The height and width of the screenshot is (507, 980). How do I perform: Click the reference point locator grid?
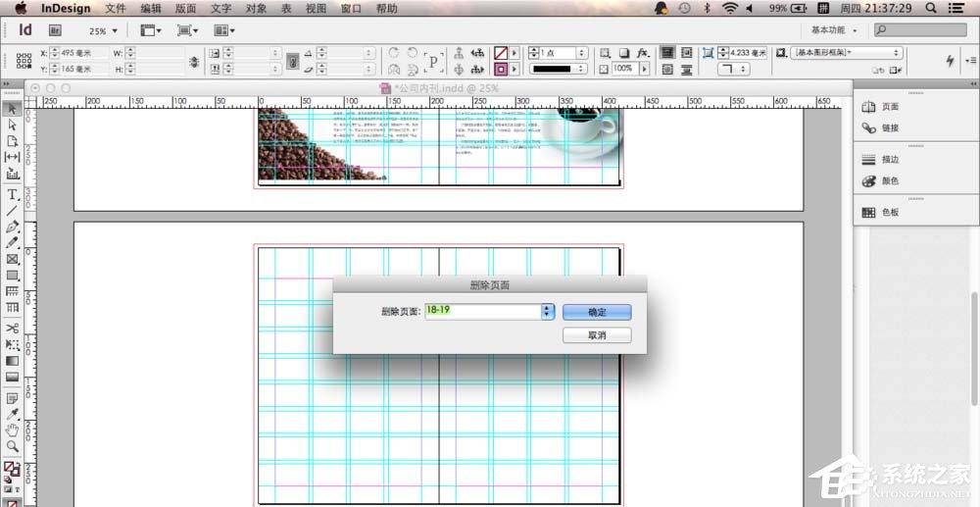24,61
